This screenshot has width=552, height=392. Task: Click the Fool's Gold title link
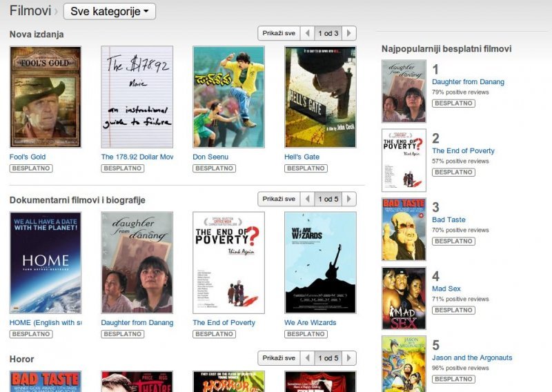click(x=28, y=157)
